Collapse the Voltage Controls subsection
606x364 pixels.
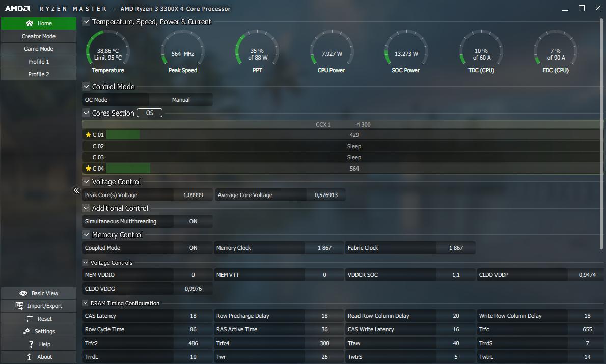86,262
